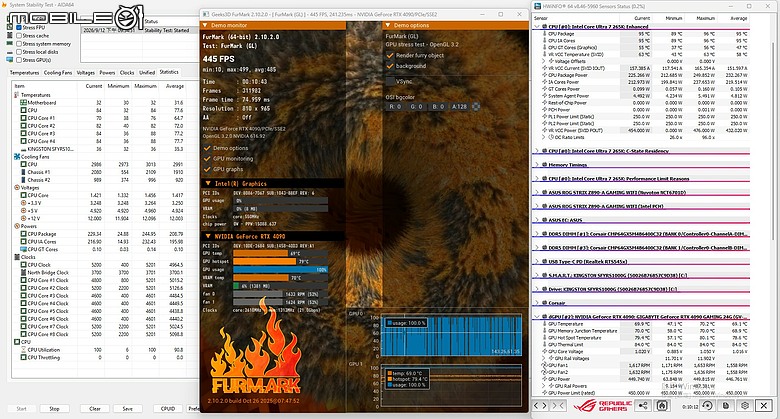Click the AIDA64 Clear button
Image resolution: width=780 pixels, height=419 pixels.
click(x=95, y=409)
